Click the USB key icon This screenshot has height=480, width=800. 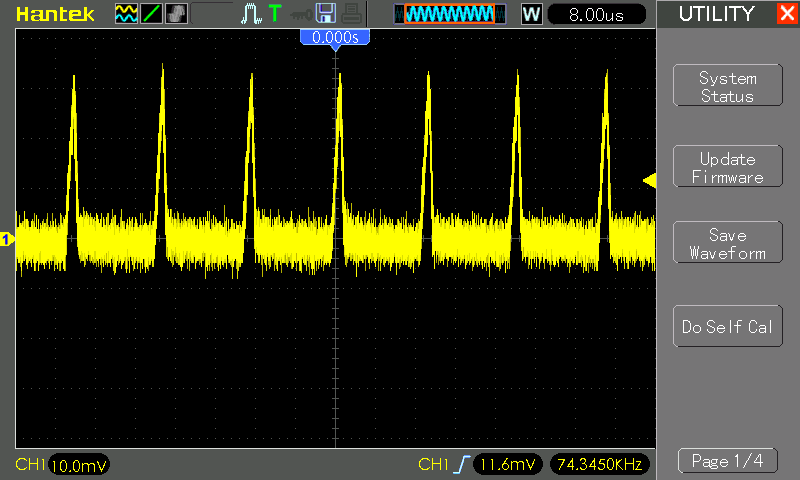(x=300, y=14)
